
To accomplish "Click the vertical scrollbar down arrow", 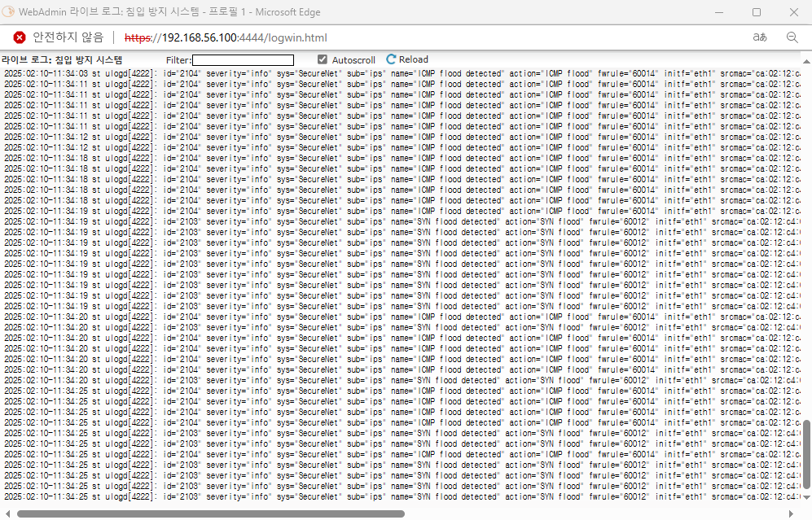I will click(806, 496).
